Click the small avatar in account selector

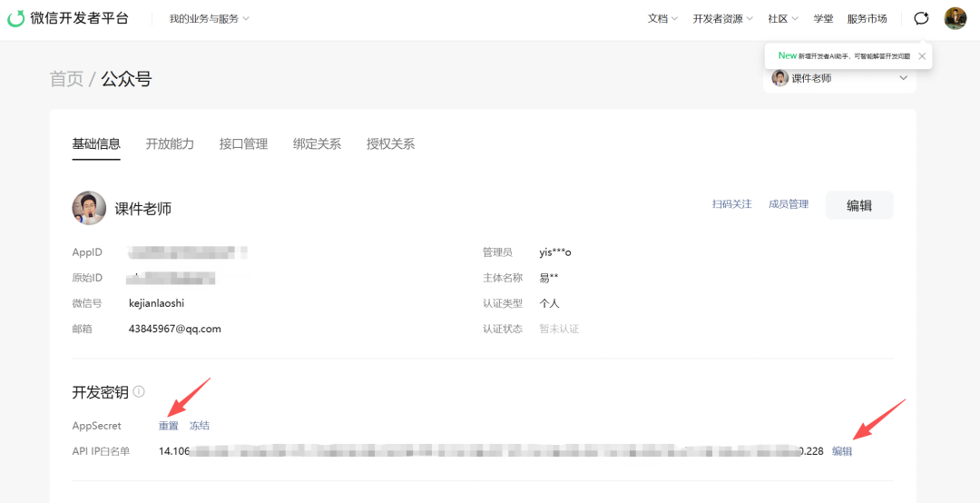coord(779,78)
